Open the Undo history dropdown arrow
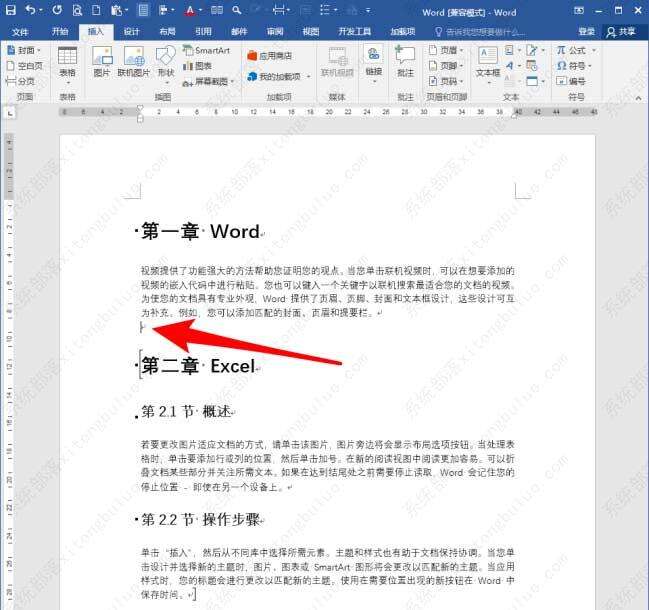649x610 pixels. [x=41, y=10]
